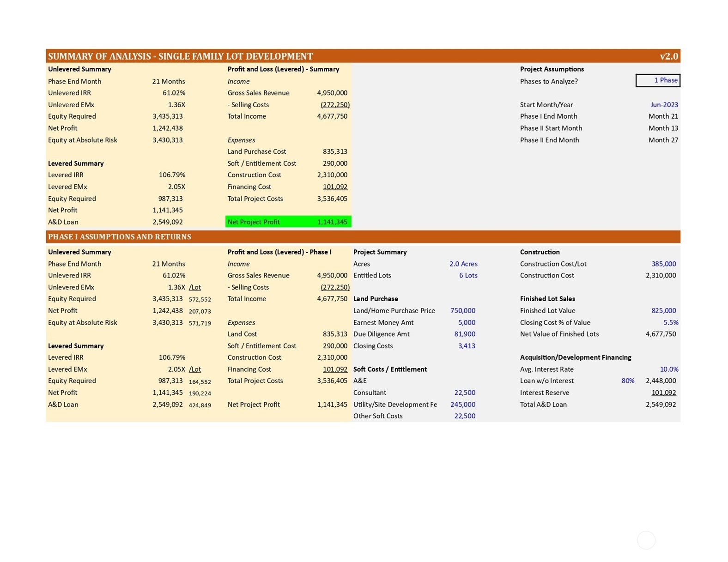Click the '81,900' Due Diligence Amt value
This screenshot has height=562, width=728.
pyautogui.click(x=465, y=334)
